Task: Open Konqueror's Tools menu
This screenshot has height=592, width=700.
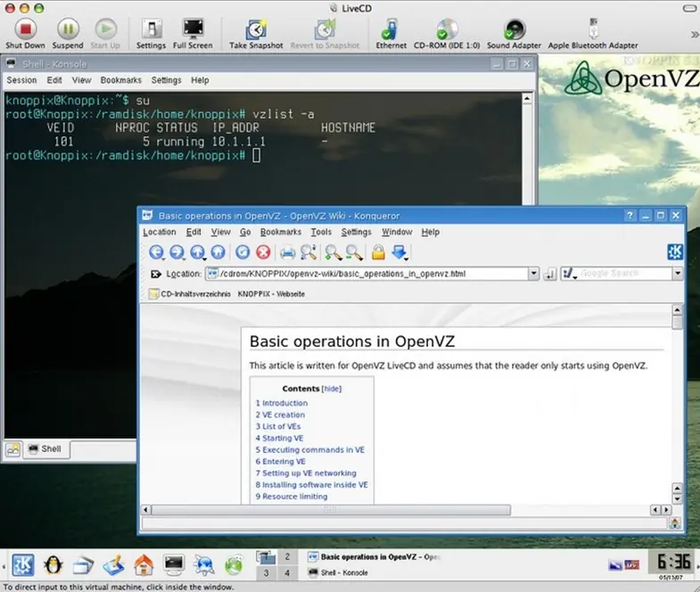Action: [x=321, y=232]
